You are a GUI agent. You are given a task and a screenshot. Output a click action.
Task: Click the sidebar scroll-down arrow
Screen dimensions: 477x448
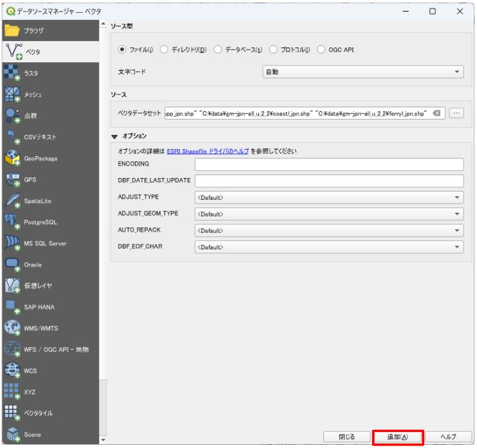click(x=104, y=440)
